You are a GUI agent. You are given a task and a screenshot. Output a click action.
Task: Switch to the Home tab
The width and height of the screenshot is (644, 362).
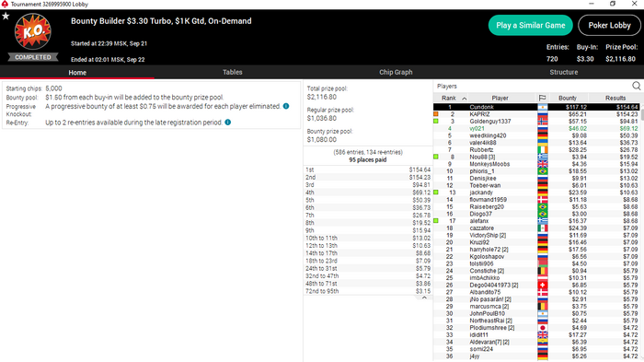77,73
